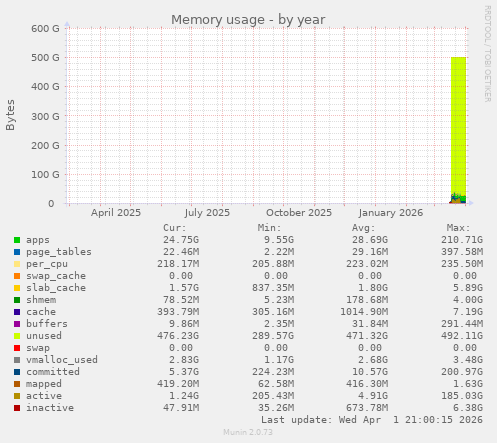Screen dimensions: 497x443
Task: Click the '500 G' y-axis label
Action: tap(45, 58)
